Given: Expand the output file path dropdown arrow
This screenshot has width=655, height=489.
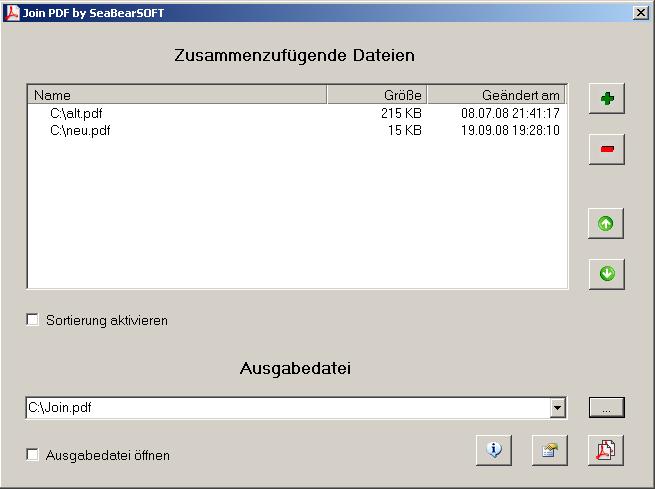Looking at the screenshot, I should click(558, 408).
